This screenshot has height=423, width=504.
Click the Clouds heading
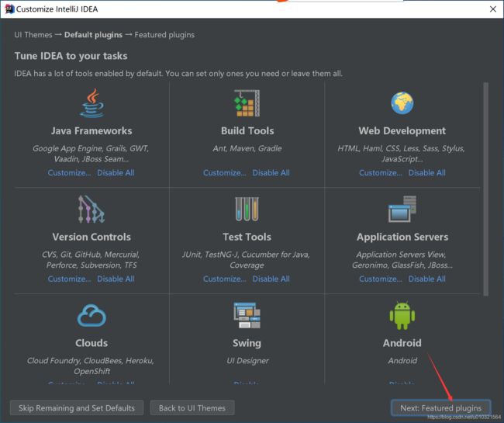coord(91,343)
